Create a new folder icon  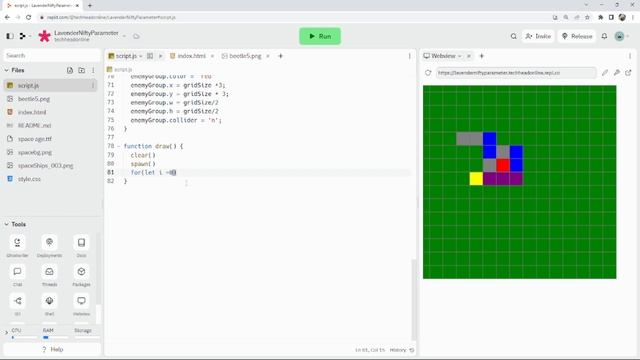[82, 70]
